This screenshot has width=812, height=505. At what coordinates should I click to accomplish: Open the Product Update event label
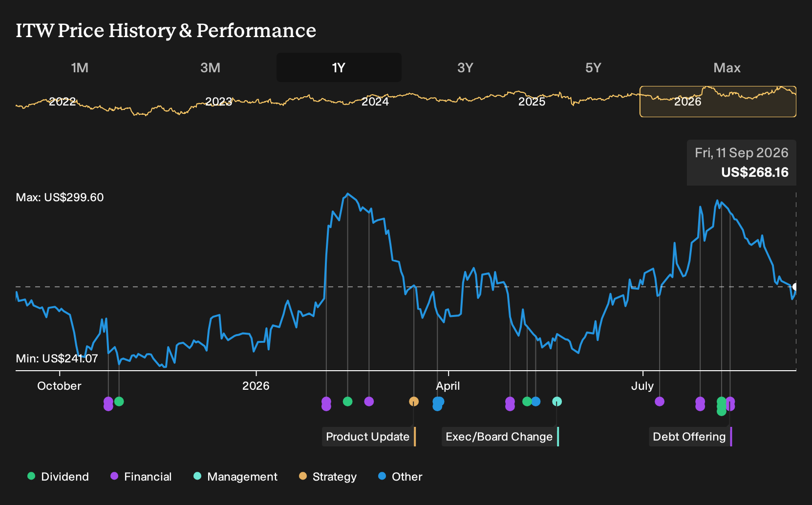tap(369, 437)
